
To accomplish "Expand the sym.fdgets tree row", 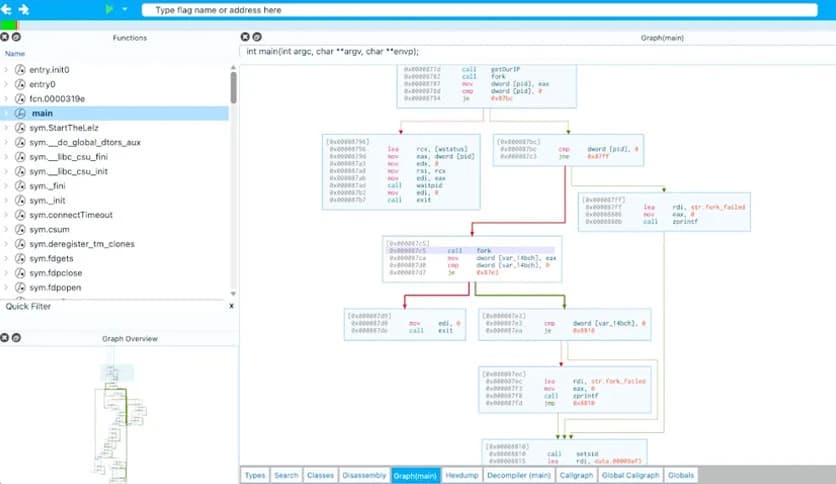I will pos(6,258).
